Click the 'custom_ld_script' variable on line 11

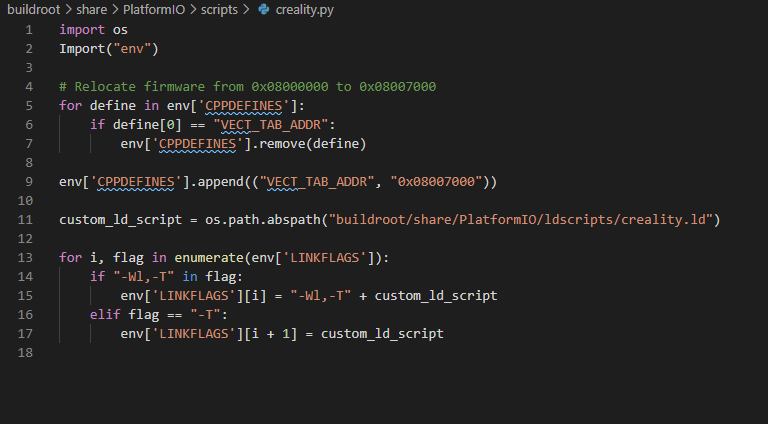pyautogui.click(x=120, y=220)
